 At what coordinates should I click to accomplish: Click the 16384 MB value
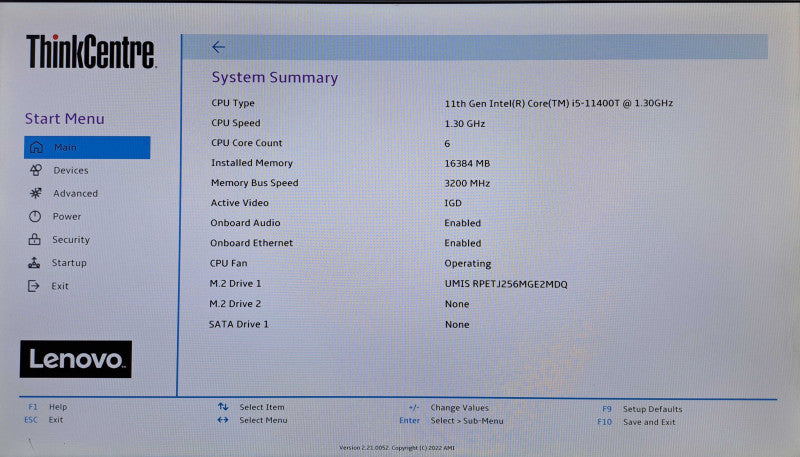click(x=467, y=164)
